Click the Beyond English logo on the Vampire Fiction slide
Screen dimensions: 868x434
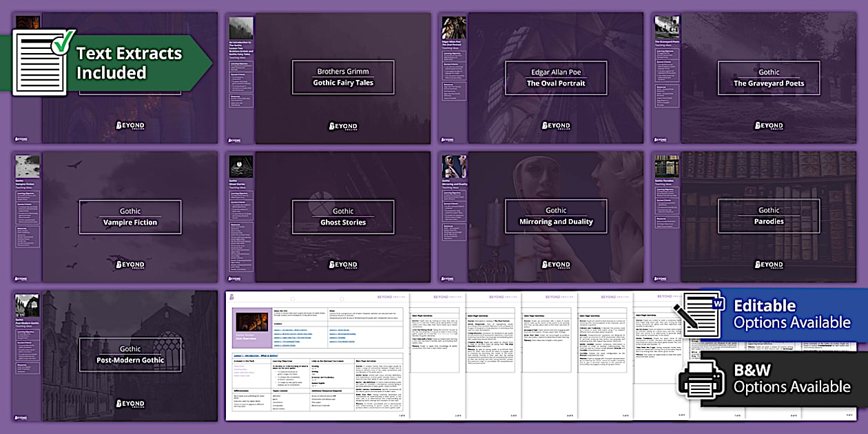(130, 265)
